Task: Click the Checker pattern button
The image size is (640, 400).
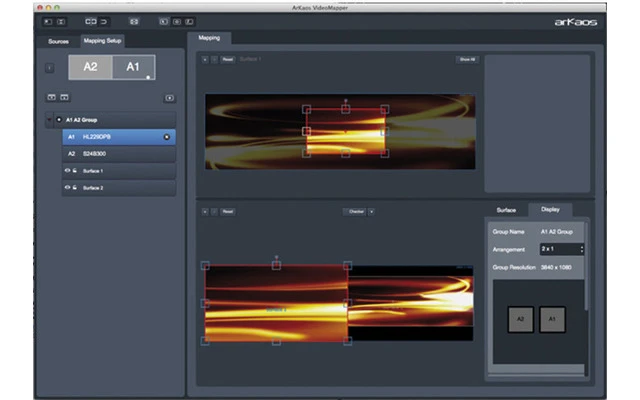Action: coord(356,211)
